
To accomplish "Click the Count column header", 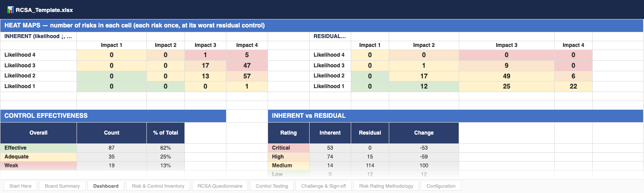I will coord(111,133).
